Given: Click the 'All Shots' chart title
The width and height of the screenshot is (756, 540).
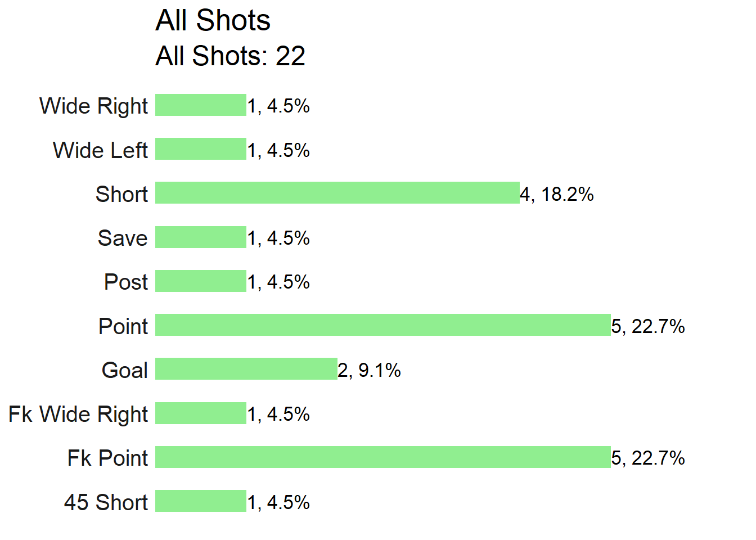Looking at the screenshot, I should pos(213,21).
